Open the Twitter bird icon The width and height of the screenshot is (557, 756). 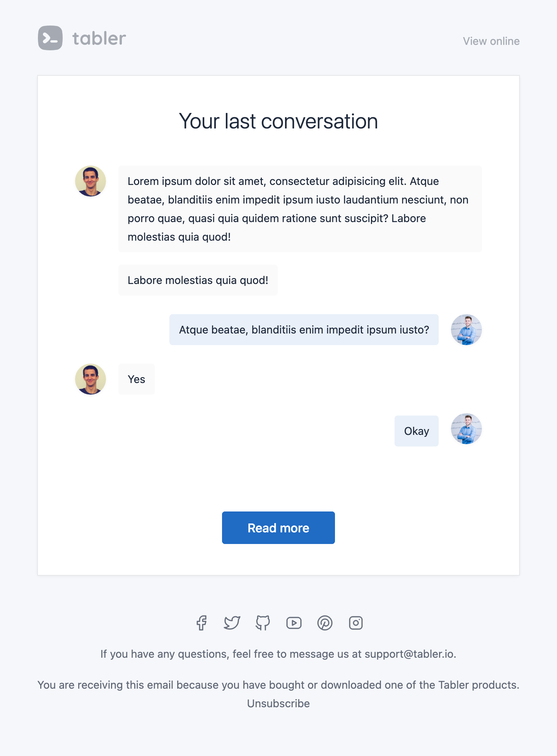click(232, 623)
